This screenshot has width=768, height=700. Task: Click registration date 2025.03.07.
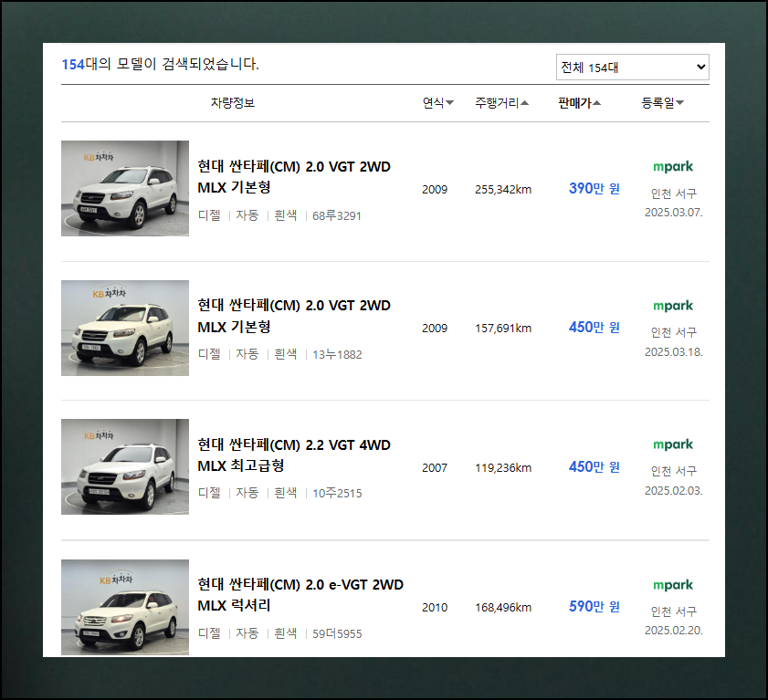[x=673, y=213]
